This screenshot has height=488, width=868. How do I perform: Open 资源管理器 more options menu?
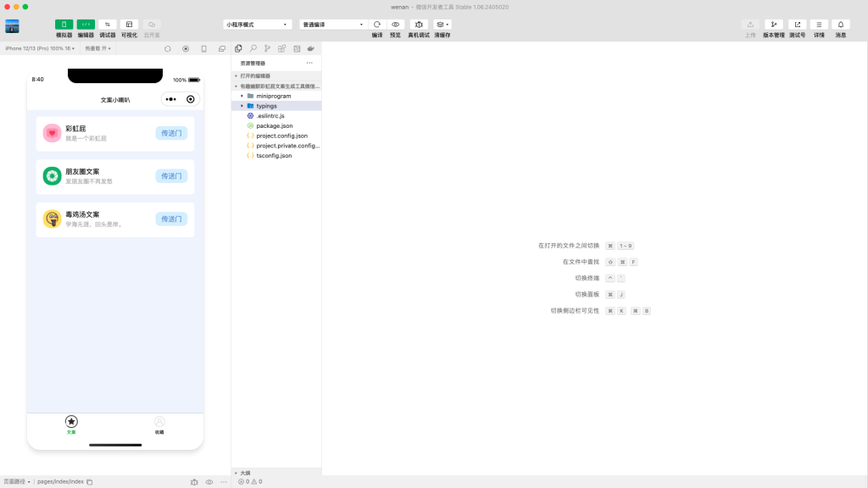pos(309,63)
